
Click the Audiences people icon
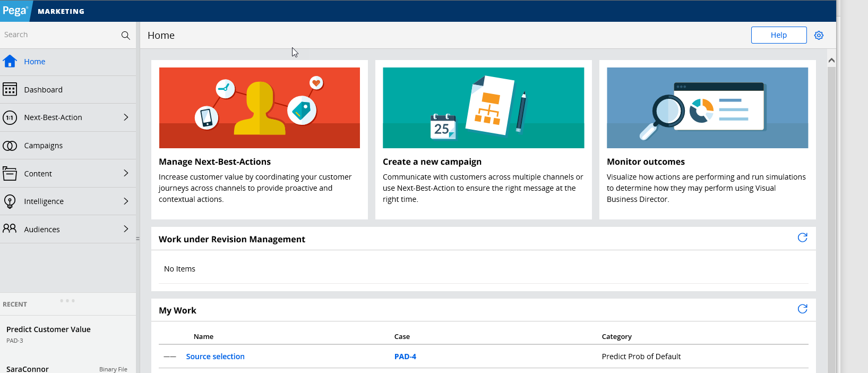point(10,228)
